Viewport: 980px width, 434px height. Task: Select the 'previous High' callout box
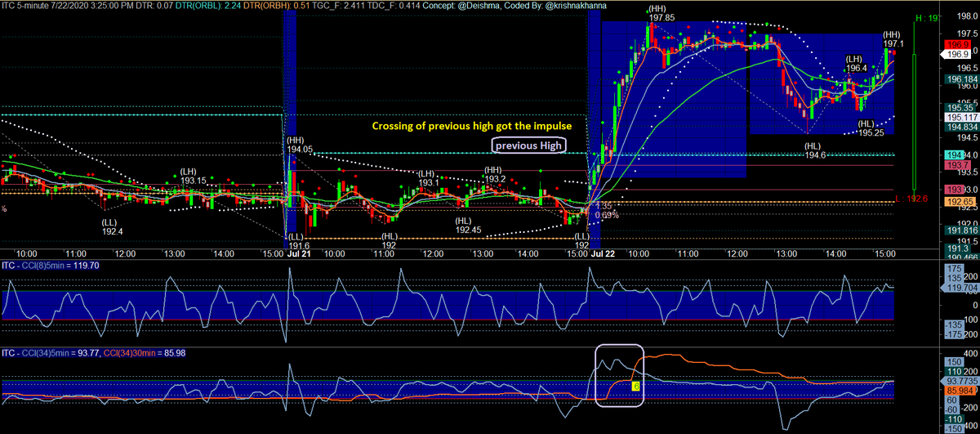pyautogui.click(x=528, y=145)
